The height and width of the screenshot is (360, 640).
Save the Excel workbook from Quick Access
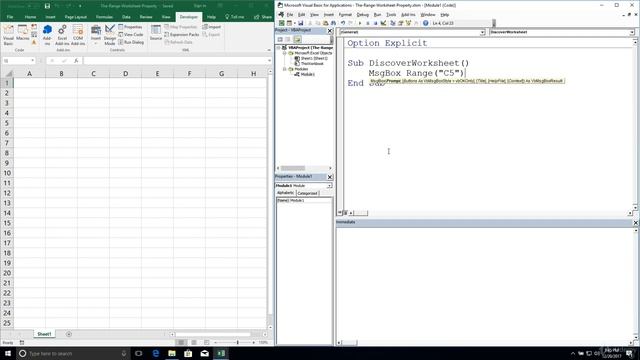(47, 6)
